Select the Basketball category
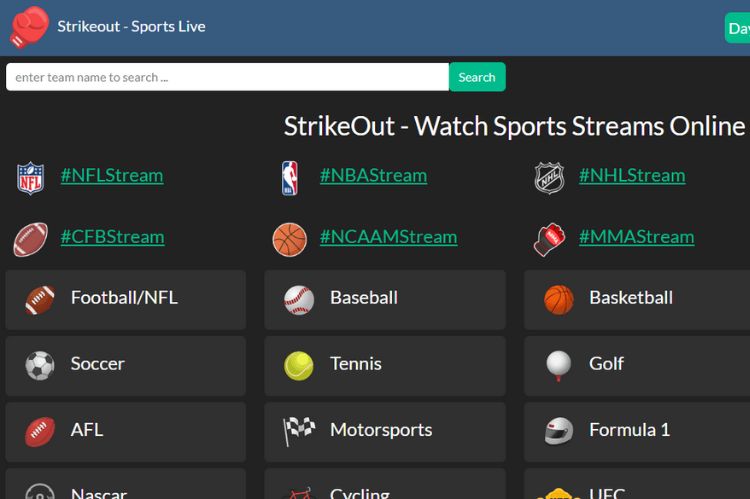Viewport: 750px width, 499px height. [637, 300]
